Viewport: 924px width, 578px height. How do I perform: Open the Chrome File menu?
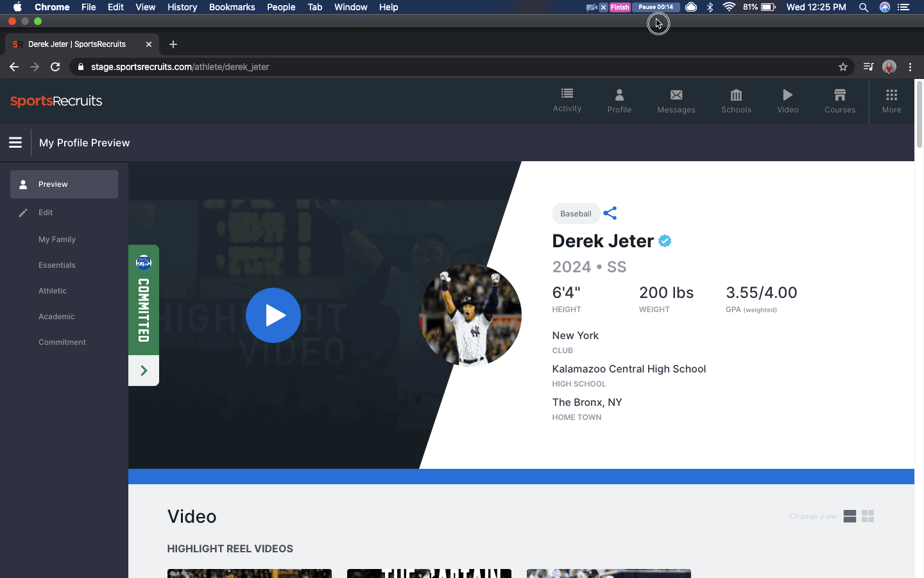pos(89,7)
